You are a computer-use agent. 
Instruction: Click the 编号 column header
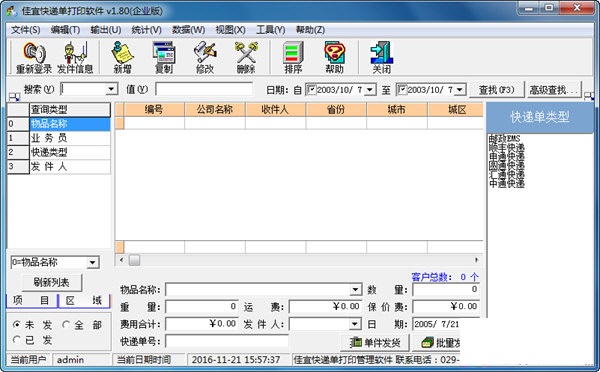click(154, 110)
